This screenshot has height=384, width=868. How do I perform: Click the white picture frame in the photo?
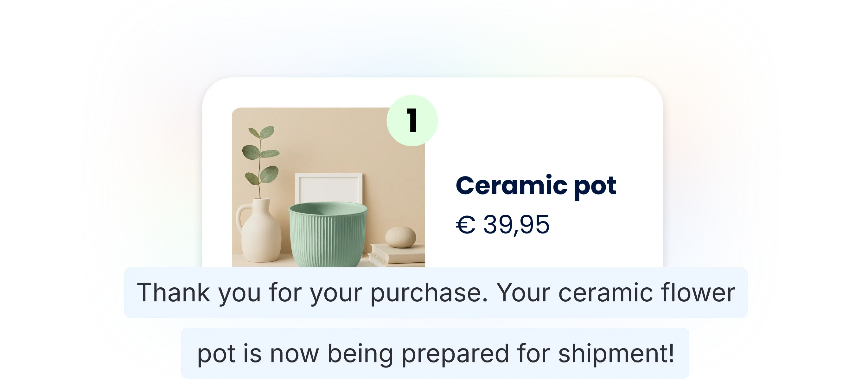click(329, 187)
